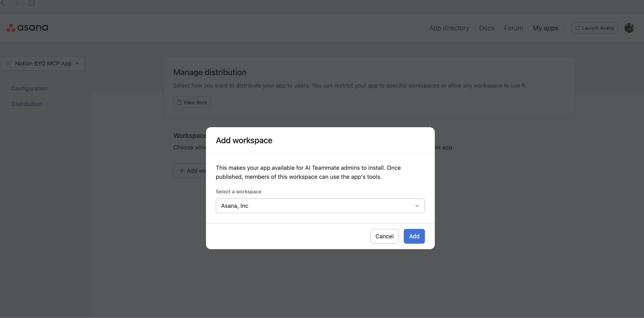Click the Notion BYO MCP App icon

tap(9, 63)
